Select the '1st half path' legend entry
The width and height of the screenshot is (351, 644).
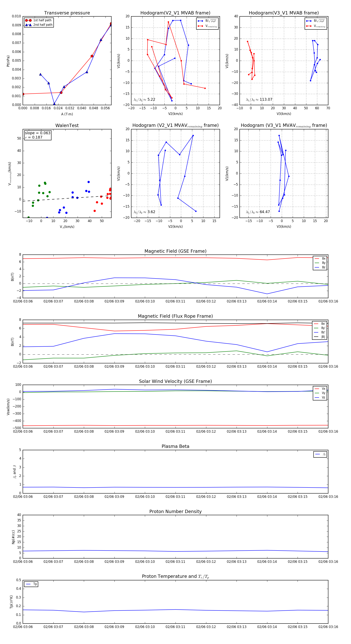(39, 20)
